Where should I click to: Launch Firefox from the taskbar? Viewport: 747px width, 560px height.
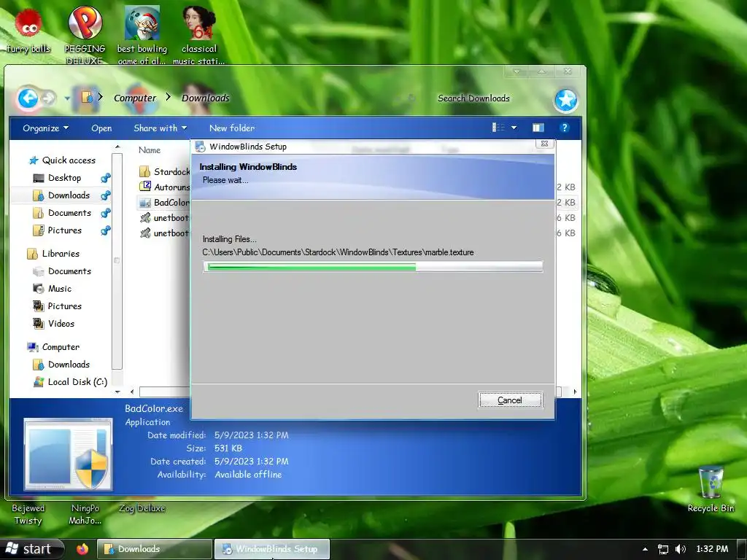[82, 549]
